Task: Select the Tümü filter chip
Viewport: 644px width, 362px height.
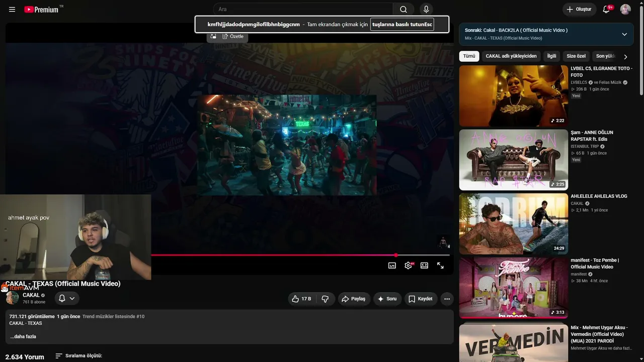Action: tap(469, 56)
